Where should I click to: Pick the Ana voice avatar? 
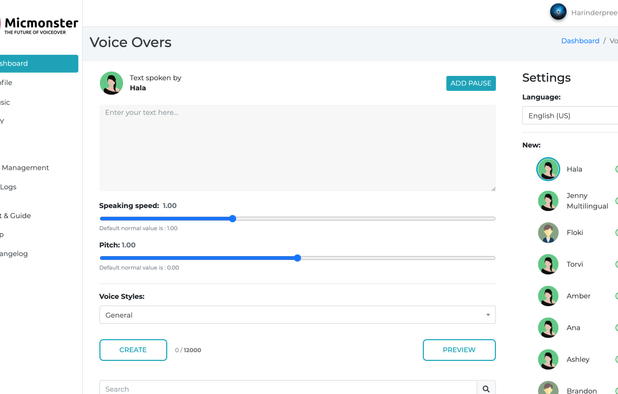(x=548, y=328)
